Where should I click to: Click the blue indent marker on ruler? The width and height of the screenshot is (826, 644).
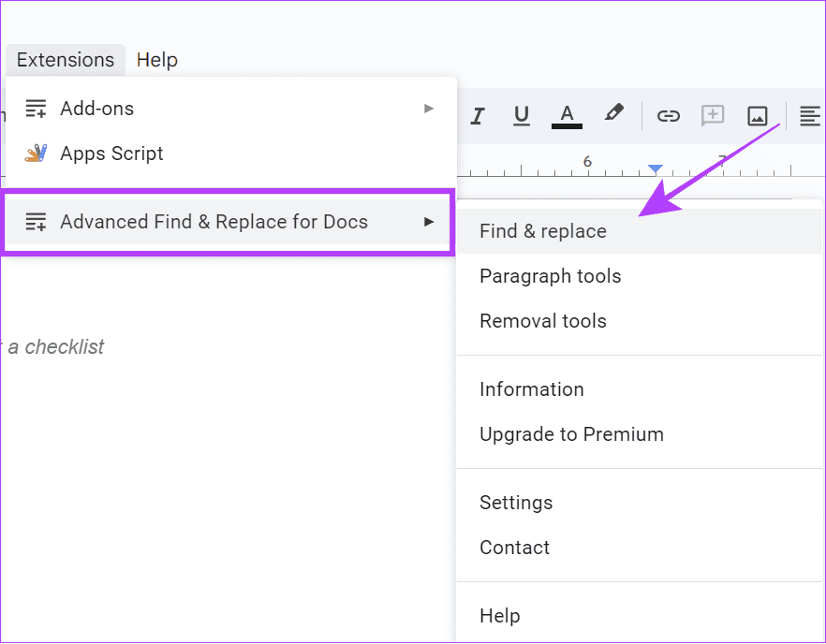click(x=656, y=168)
